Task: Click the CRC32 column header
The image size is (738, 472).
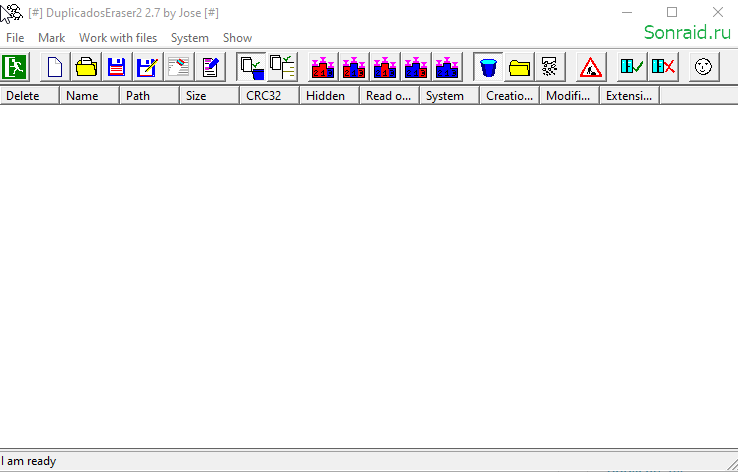Action: [270, 96]
